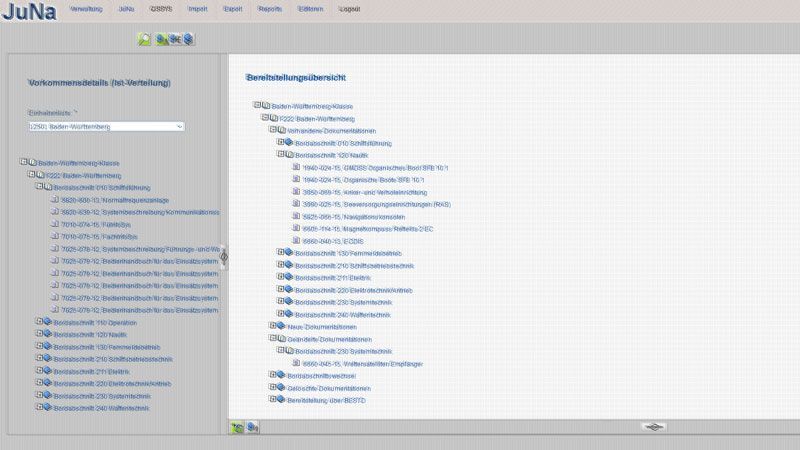Image resolution: width=800 pixels, height=450 pixels.
Task: Click the document icon of 5820-600-13 Normalfrequenzanlage
Action: coord(55,199)
